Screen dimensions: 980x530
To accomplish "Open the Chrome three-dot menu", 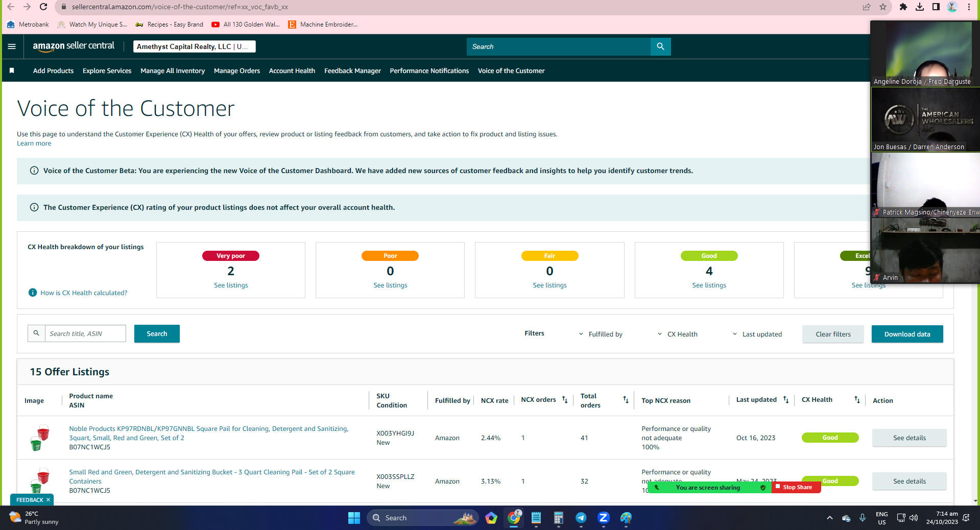I will coord(969,7).
